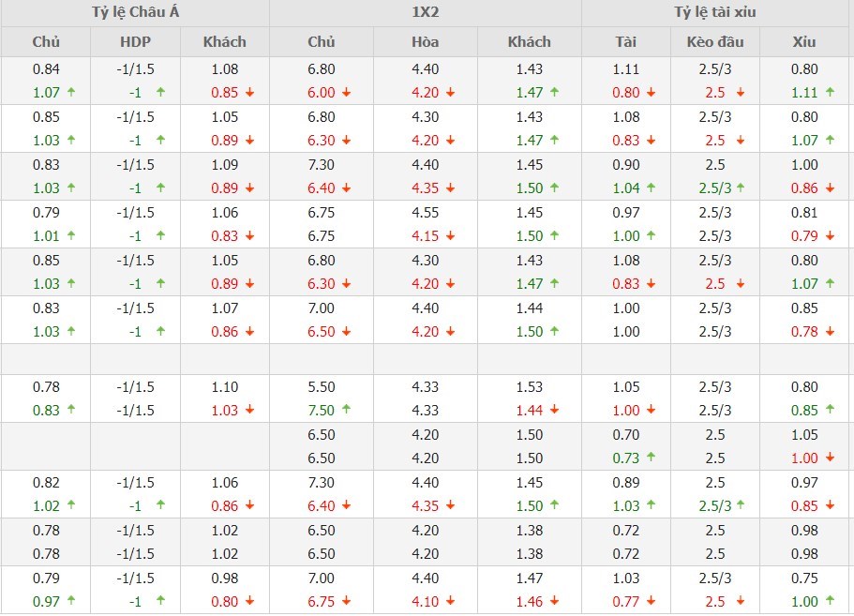Click the down arrow next to 4.10
854x616 pixels.
tap(451, 601)
